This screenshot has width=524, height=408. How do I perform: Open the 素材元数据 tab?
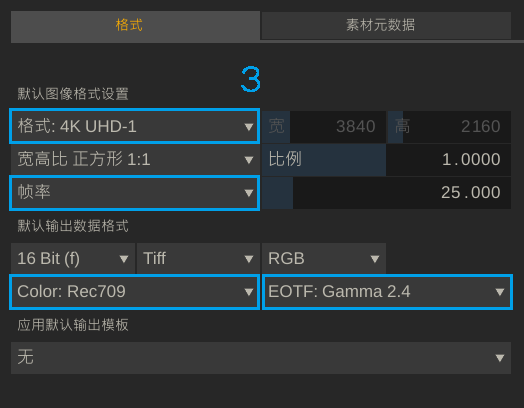386,26
